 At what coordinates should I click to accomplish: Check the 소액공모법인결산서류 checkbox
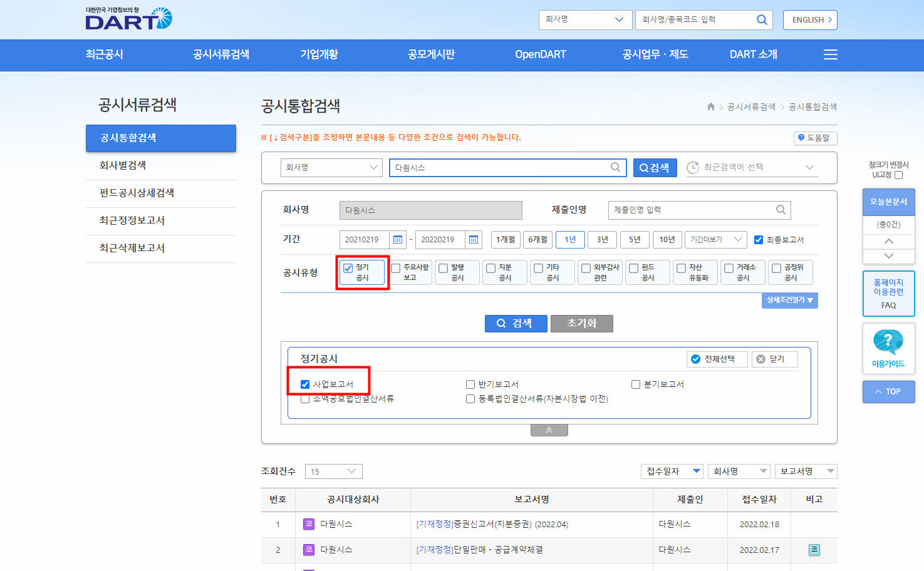pyautogui.click(x=305, y=399)
